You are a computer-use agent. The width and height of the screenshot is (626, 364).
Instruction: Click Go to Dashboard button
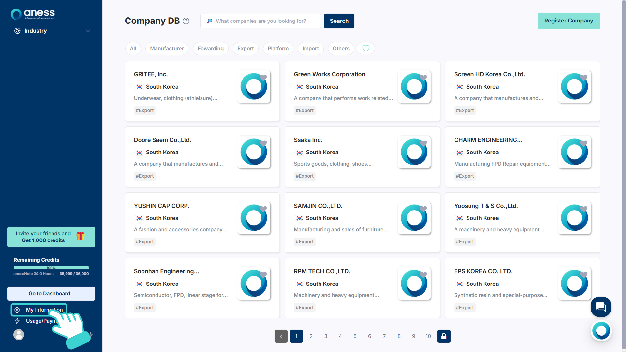tap(51, 293)
